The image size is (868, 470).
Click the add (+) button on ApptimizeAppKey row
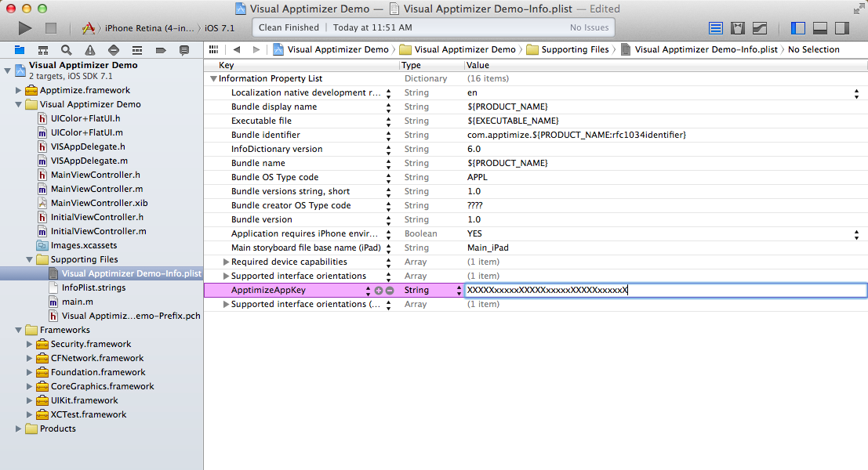tap(379, 291)
